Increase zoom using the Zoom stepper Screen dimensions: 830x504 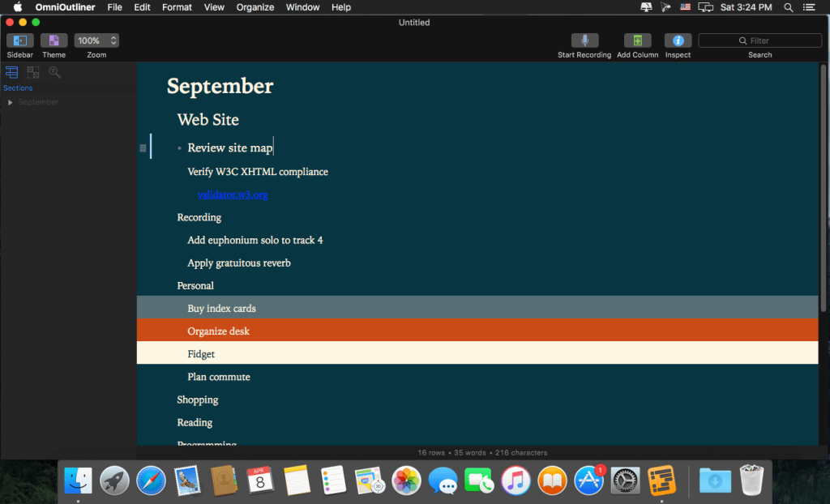click(x=113, y=36)
